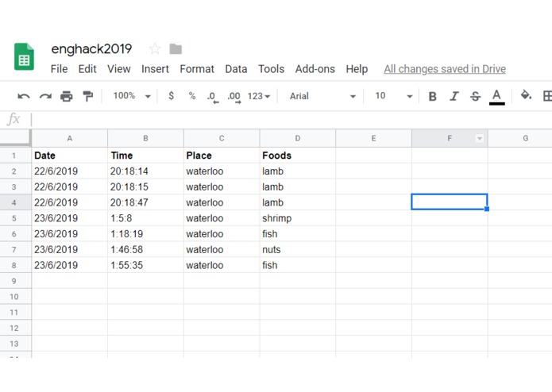
Task: Click the Place header cell
Action: (222, 156)
